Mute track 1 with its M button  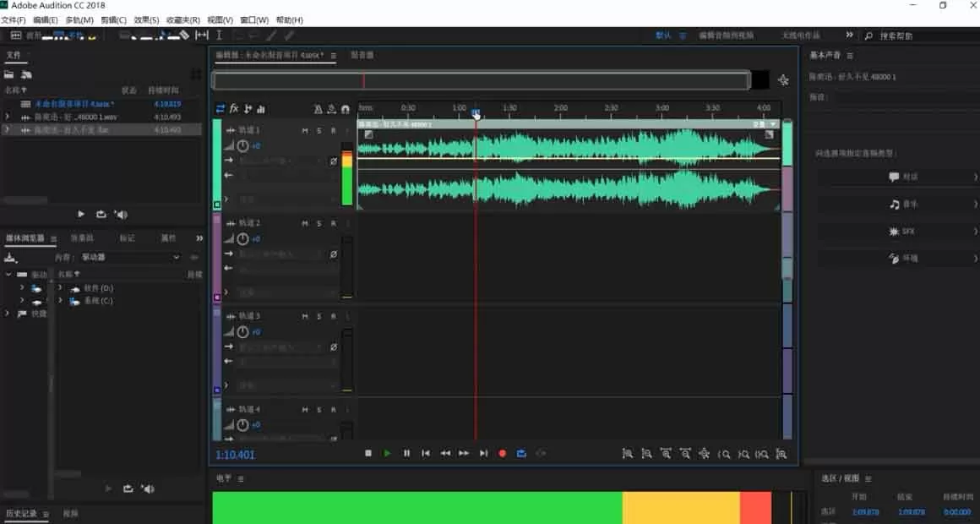(305, 130)
